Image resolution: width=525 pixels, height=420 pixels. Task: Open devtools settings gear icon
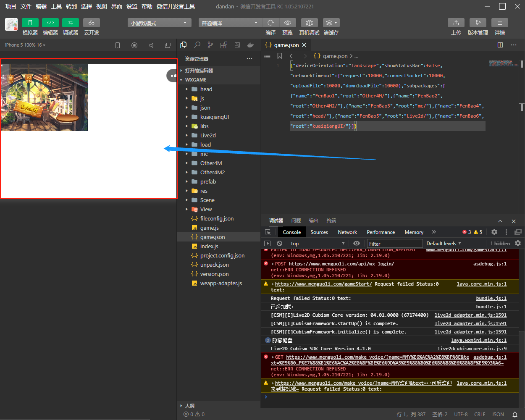[494, 232]
